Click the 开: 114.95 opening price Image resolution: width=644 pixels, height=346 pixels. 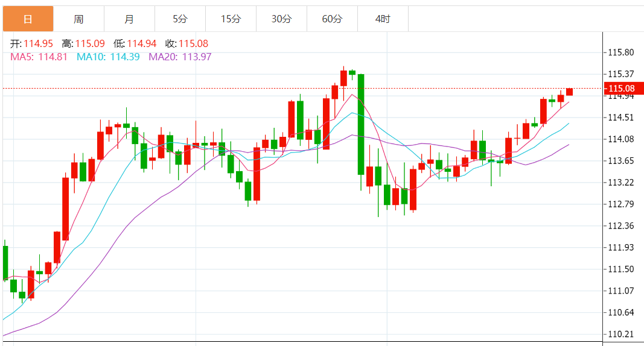(32, 43)
